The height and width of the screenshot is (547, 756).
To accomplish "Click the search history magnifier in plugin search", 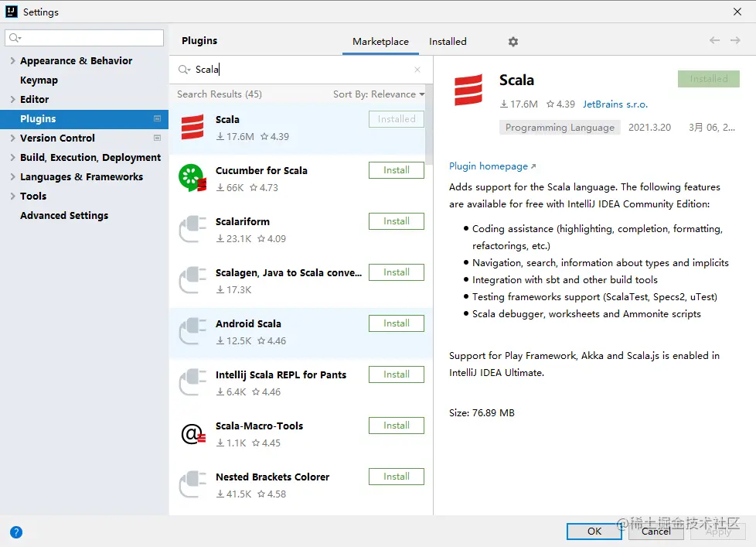I will point(184,70).
